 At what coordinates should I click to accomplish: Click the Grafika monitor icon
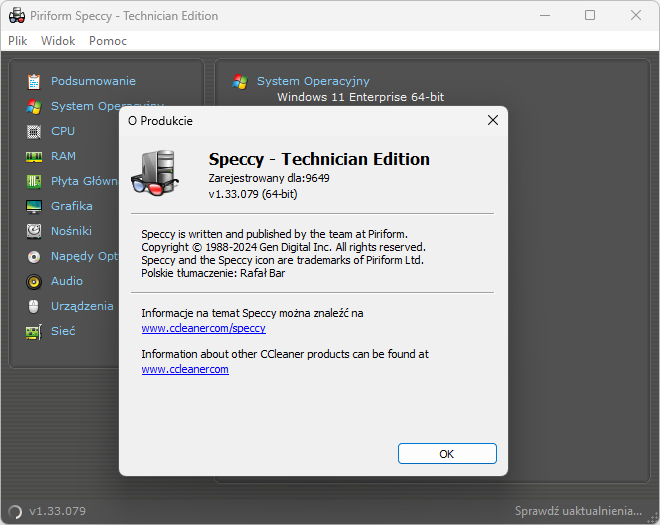[x=34, y=206]
